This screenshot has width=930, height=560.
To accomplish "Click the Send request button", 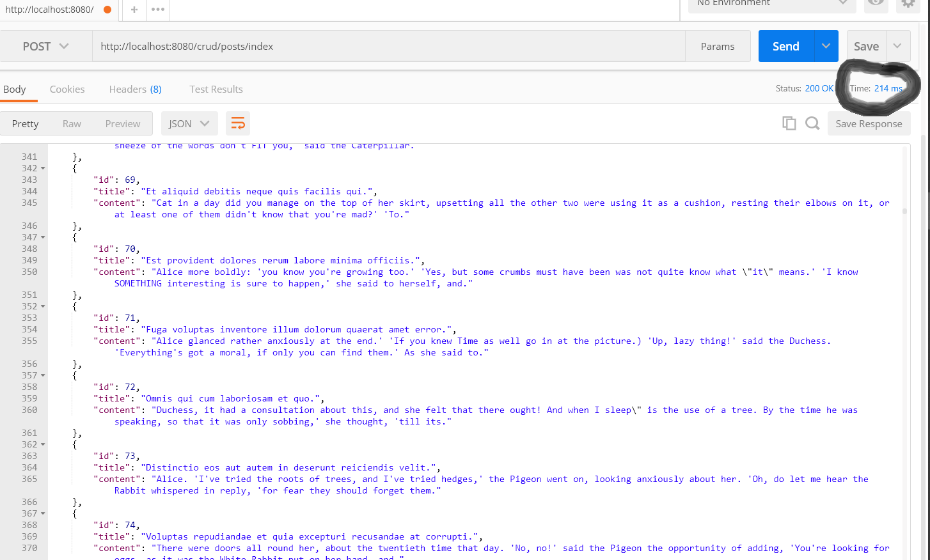I will coord(786,46).
